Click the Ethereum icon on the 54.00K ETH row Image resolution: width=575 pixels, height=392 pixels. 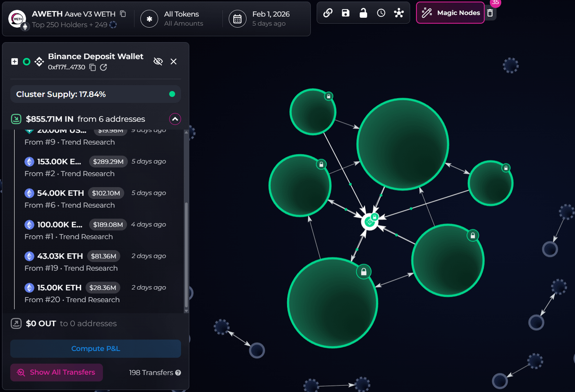pos(30,193)
